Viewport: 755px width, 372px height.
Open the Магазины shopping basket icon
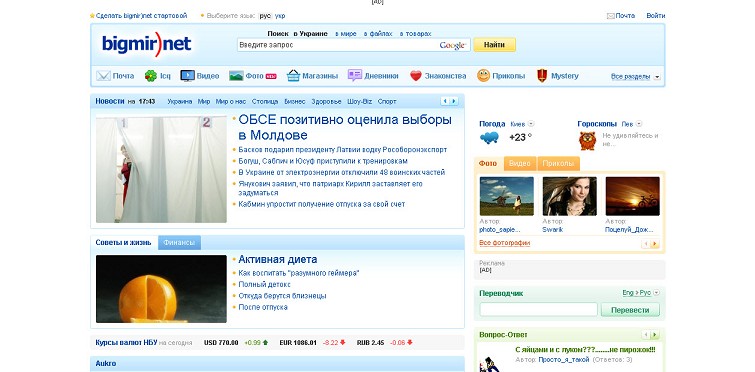(x=293, y=76)
